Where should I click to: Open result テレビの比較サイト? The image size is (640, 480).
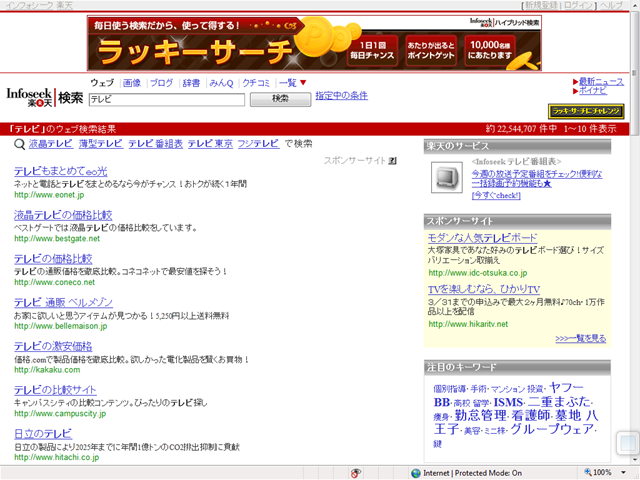[x=55, y=390]
